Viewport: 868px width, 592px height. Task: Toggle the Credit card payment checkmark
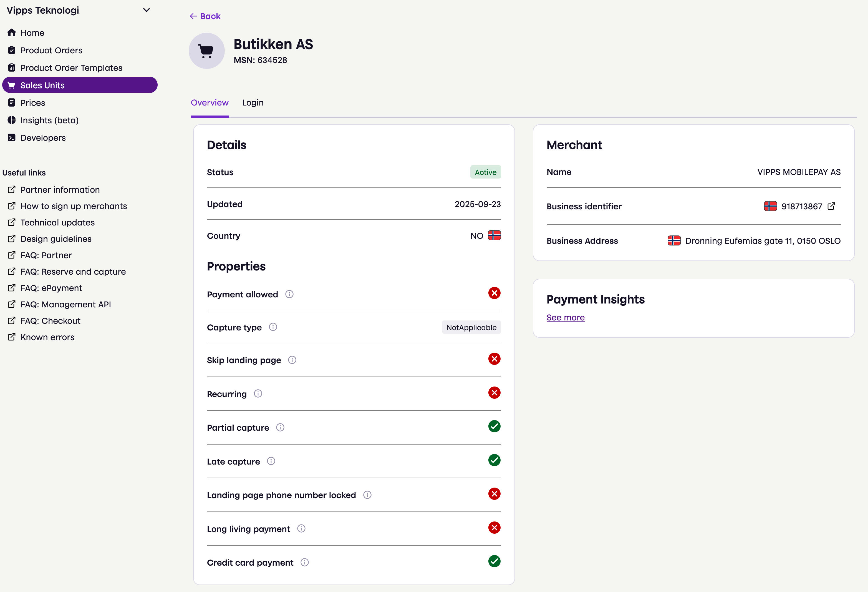click(x=494, y=561)
